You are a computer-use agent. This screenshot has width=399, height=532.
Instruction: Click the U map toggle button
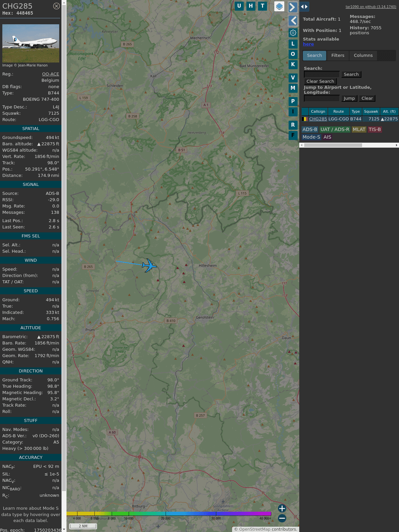(x=239, y=6)
